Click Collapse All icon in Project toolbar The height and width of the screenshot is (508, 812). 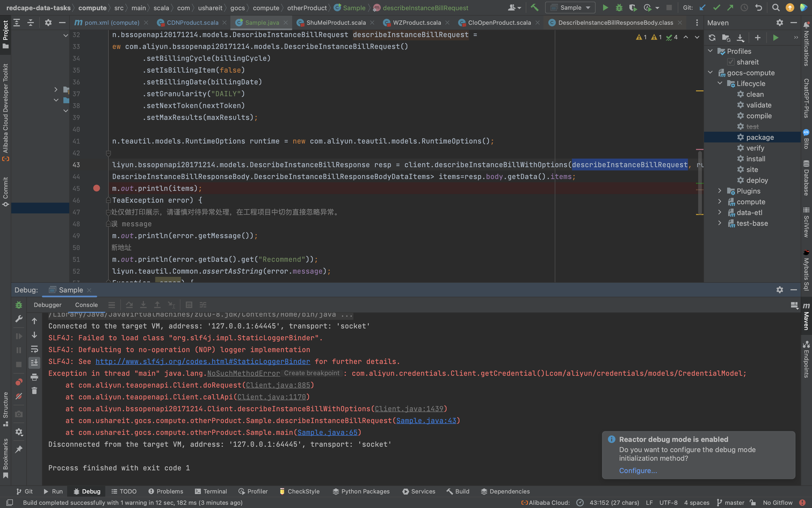[31, 23]
